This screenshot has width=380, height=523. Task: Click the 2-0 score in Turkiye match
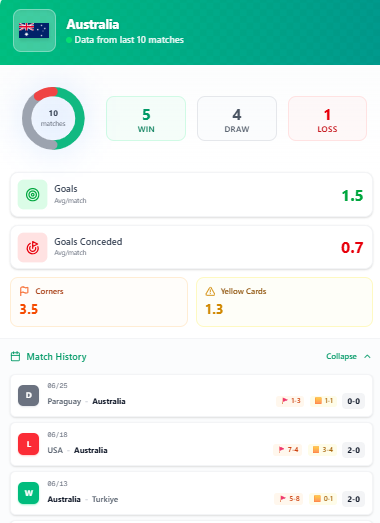tap(353, 499)
